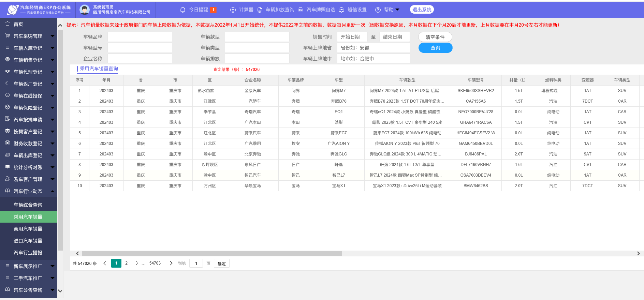Expand the 新车展示推广 menu arrow
The height and width of the screenshot is (300, 644).
[52, 266]
